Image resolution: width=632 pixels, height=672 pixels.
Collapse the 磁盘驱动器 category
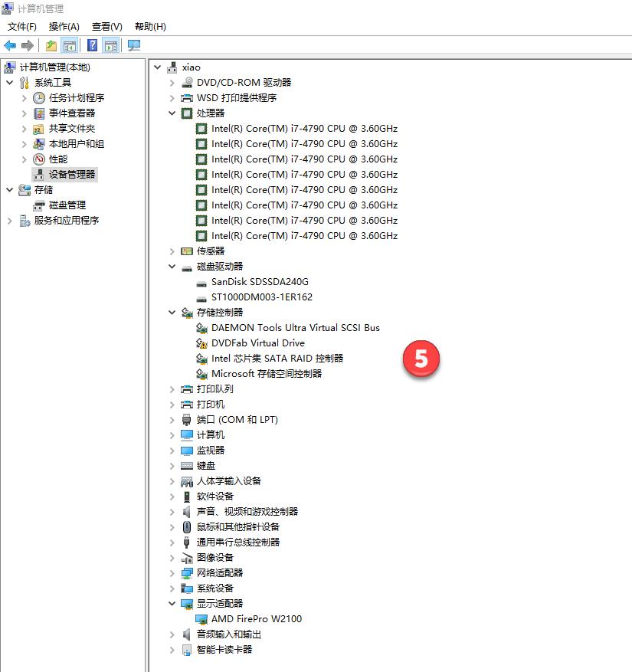click(172, 267)
